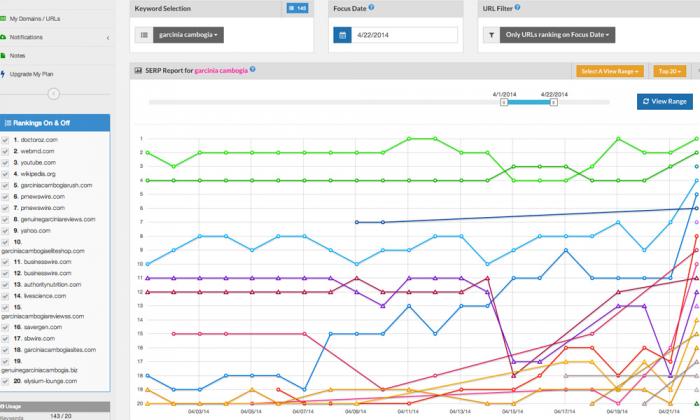The width and height of the screenshot is (700, 420).
Task: Open help icon next to URL Filter label
Action: (517, 8)
